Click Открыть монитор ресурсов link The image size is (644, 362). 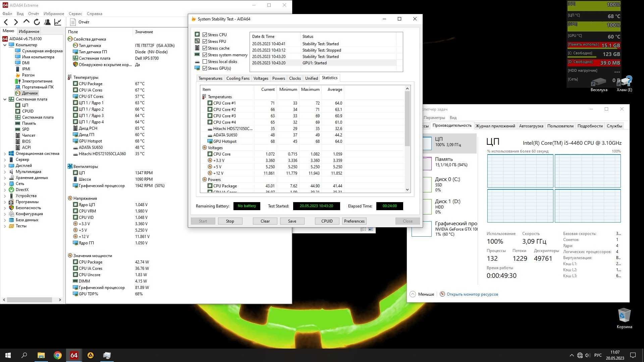click(x=472, y=294)
